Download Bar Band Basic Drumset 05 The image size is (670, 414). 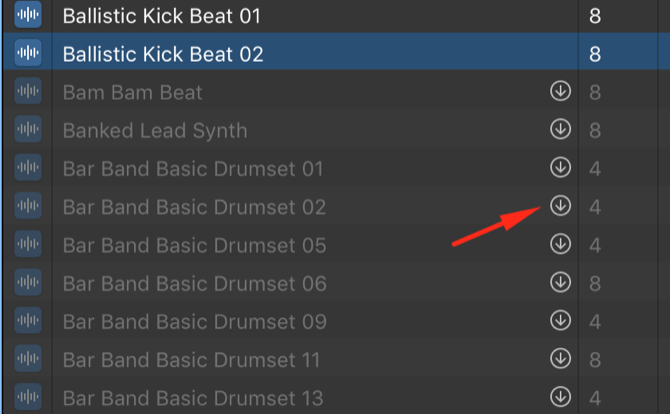[x=560, y=244]
